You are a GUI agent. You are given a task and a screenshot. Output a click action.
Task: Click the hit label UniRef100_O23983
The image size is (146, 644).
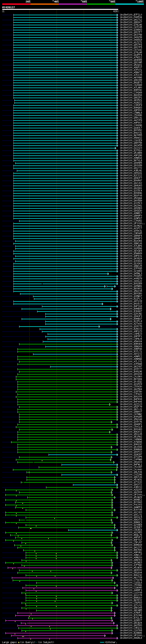point(131,271)
